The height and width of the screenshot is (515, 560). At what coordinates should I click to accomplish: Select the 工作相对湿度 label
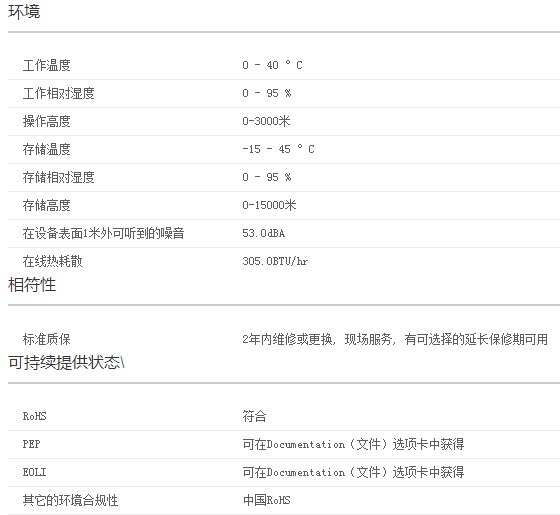coord(59,94)
